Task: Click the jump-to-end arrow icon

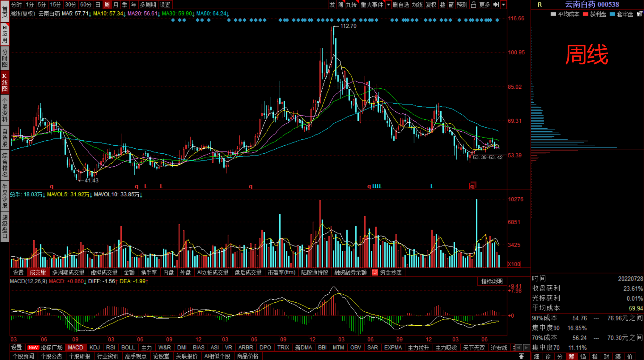Action: tap(496, 4)
